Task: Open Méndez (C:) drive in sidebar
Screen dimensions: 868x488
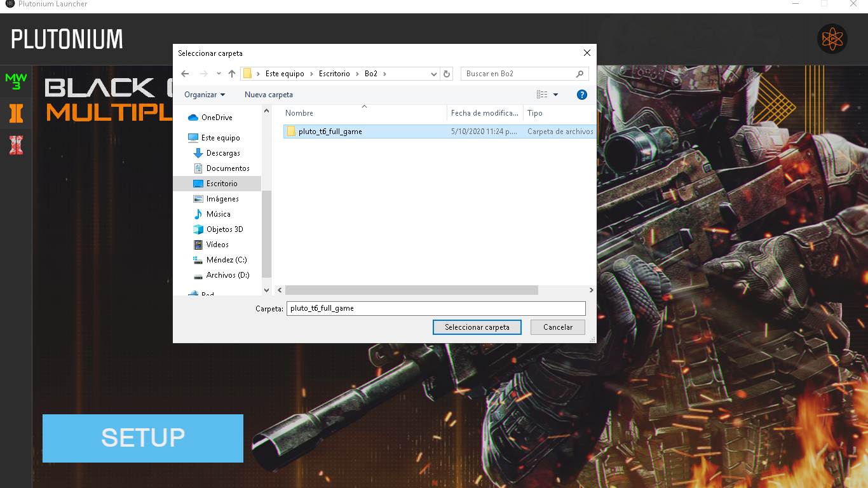Action: [x=226, y=260]
